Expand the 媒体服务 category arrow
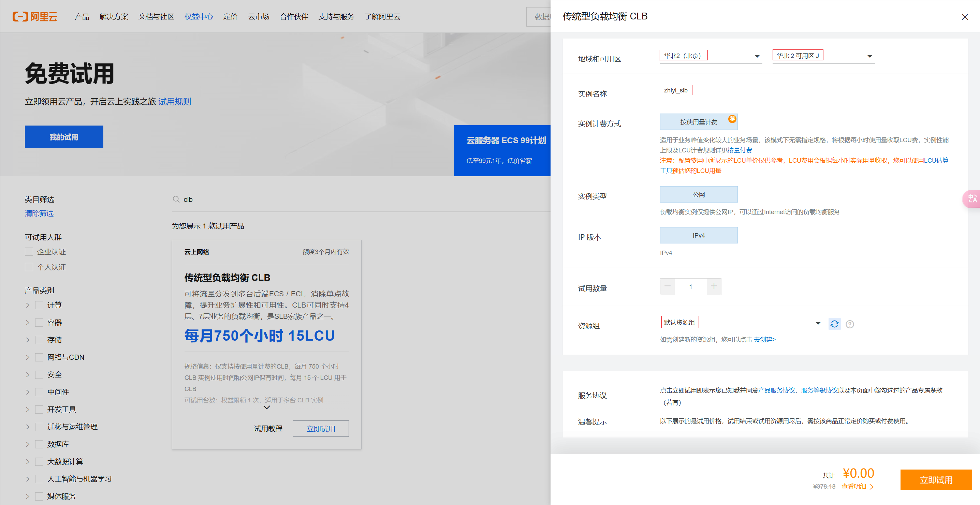Image resolution: width=980 pixels, height=505 pixels. coord(27,496)
